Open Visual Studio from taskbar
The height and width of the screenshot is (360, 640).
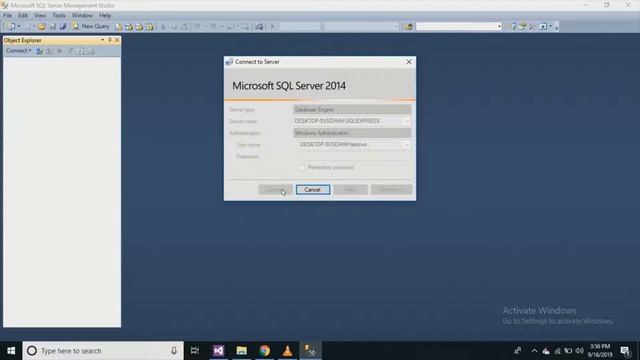tap(218, 351)
